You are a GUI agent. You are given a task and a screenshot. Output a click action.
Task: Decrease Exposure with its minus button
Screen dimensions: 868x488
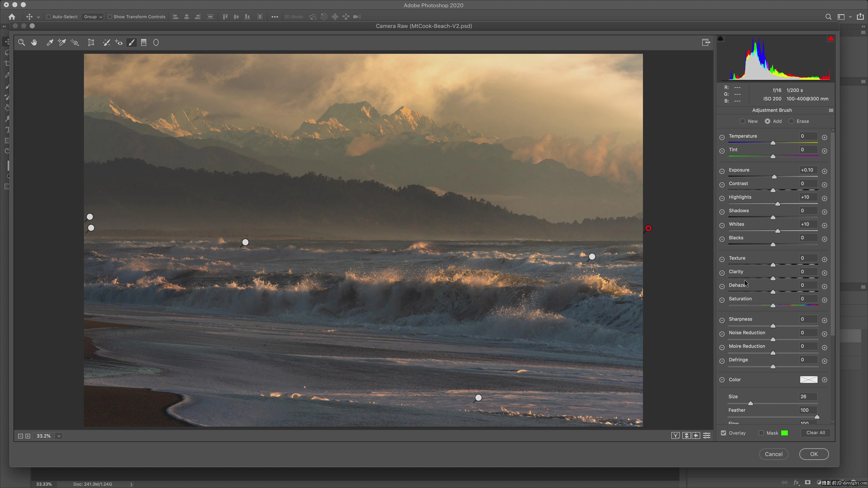coord(722,171)
